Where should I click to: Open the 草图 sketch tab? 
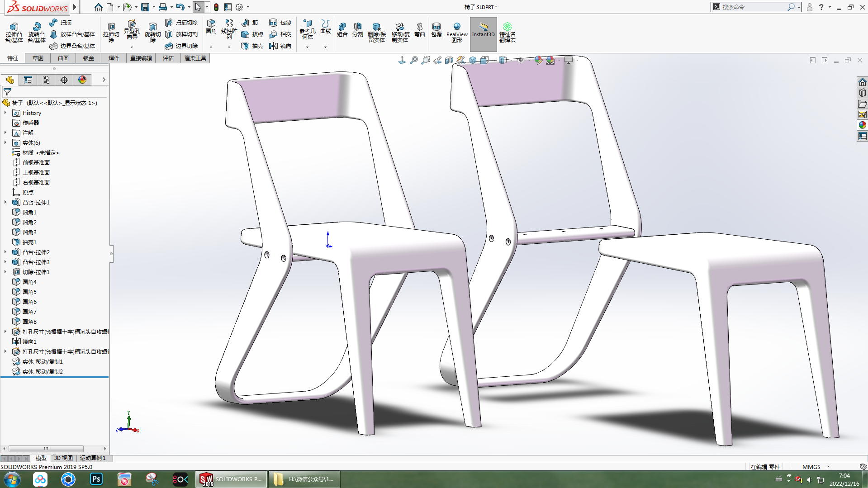(38, 58)
